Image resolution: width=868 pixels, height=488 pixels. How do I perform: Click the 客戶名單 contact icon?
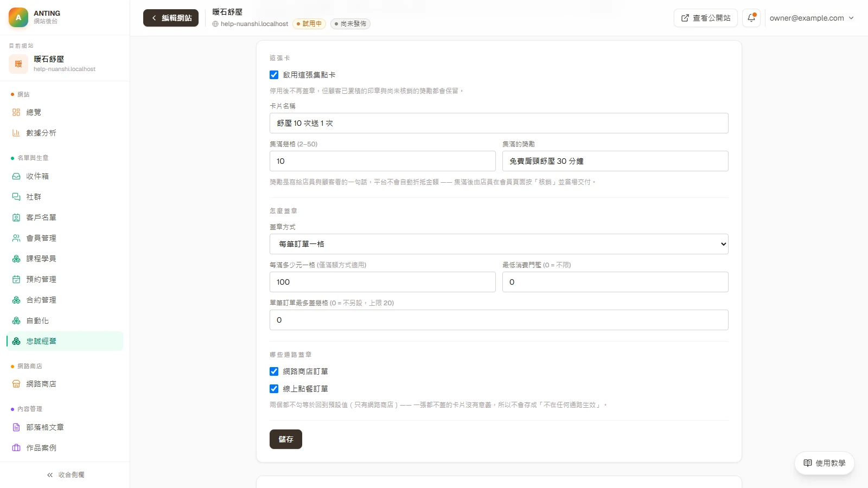[x=16, y=217]
